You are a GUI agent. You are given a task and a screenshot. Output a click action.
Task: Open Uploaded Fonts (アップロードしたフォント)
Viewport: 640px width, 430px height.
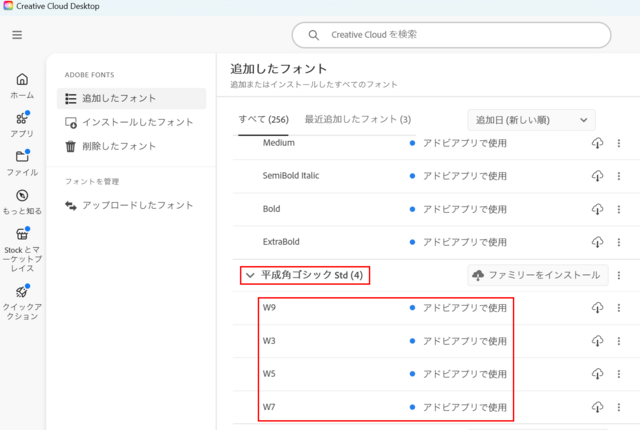pos(131,205)
